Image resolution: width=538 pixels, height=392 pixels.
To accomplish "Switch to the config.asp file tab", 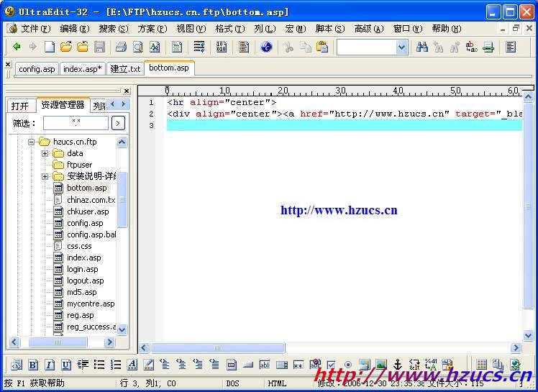I will click(37, 69).
